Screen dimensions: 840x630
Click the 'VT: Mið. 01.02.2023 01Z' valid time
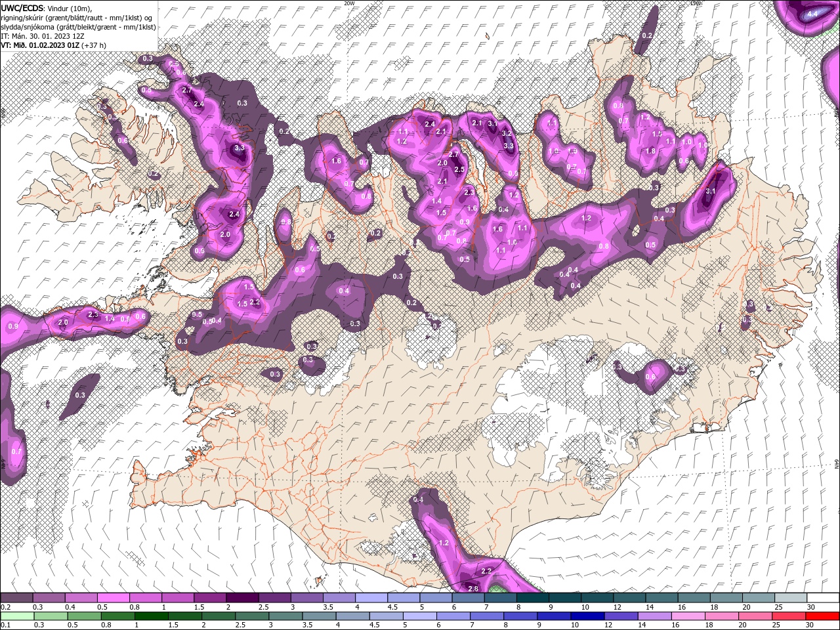tap(41, 45)
